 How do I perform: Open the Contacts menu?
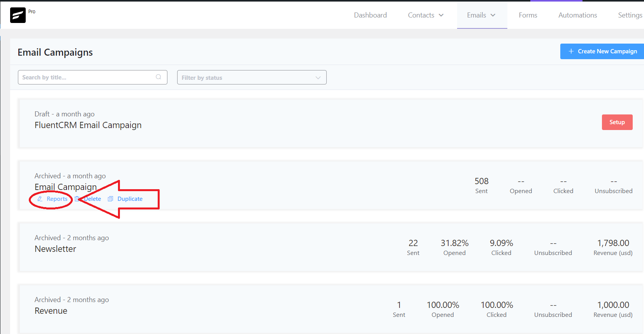426,15
